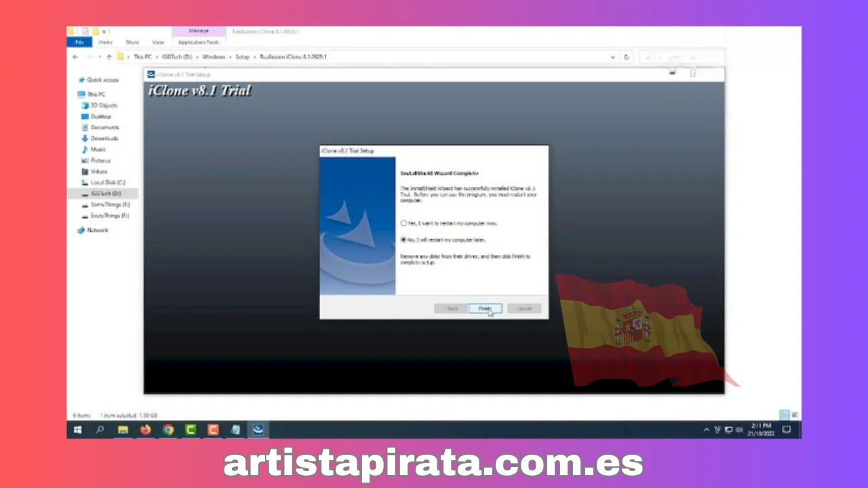This screenshot has width=868, height=488.
Task: Open Downloads in navigation pane
Action: coord(100,138)
